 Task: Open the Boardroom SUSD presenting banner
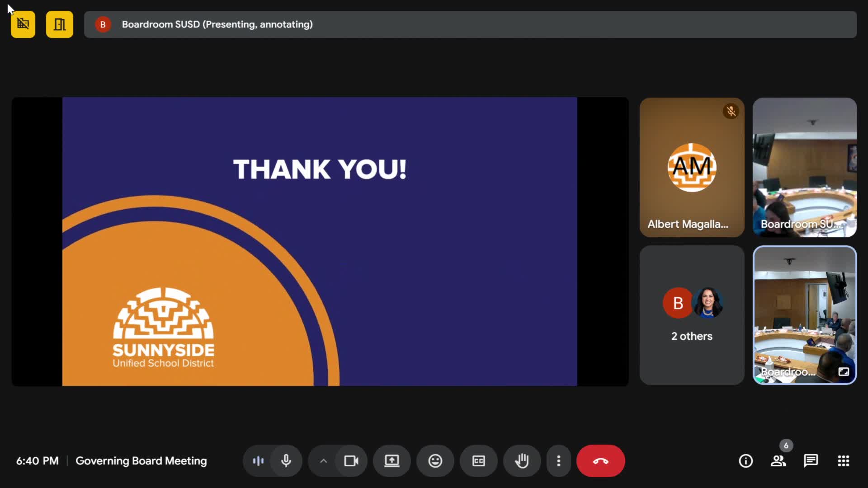pos(470,24)
